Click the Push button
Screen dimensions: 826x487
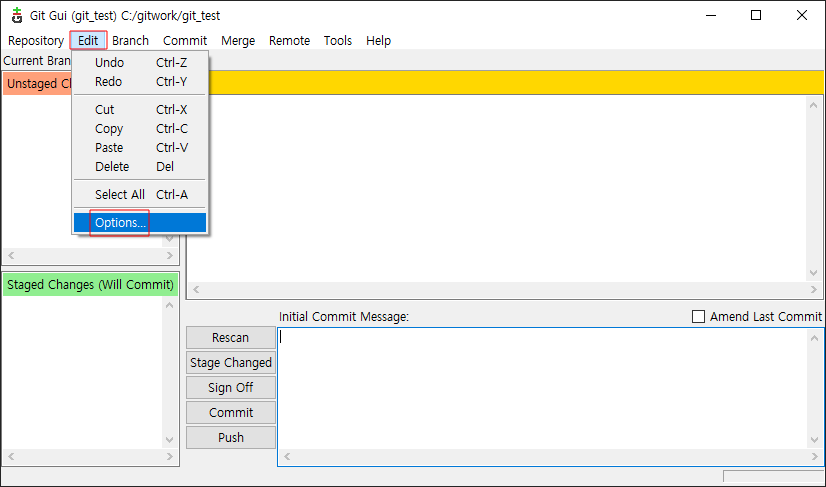pos(231,437)
